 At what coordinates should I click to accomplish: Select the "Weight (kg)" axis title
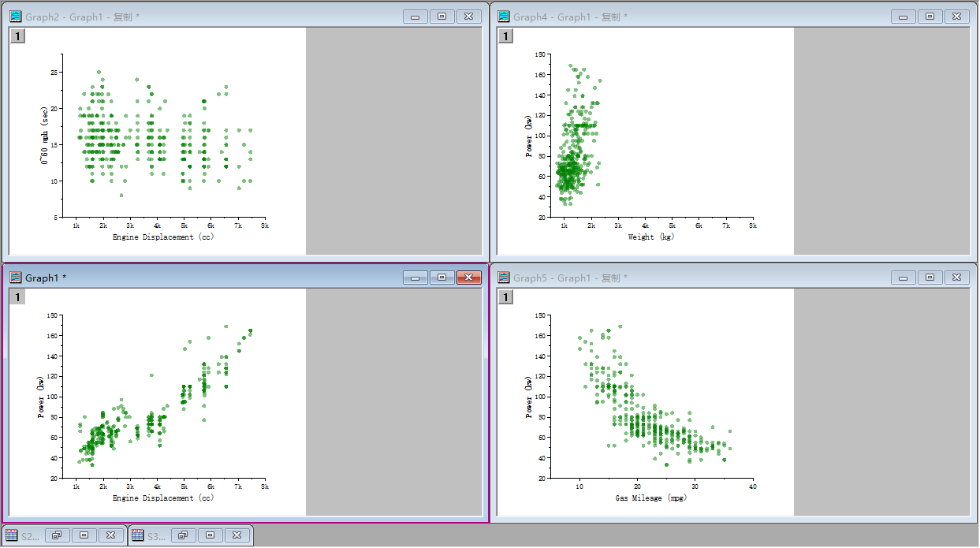(x=650, y=237)
